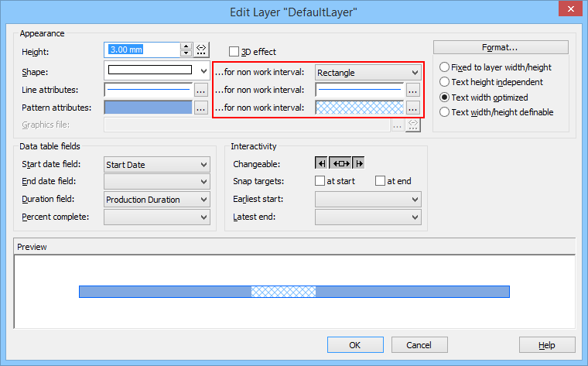The height and width of the screenshot is (366, 588).
Task: Click the Cancel button
Action: point(419,344)
